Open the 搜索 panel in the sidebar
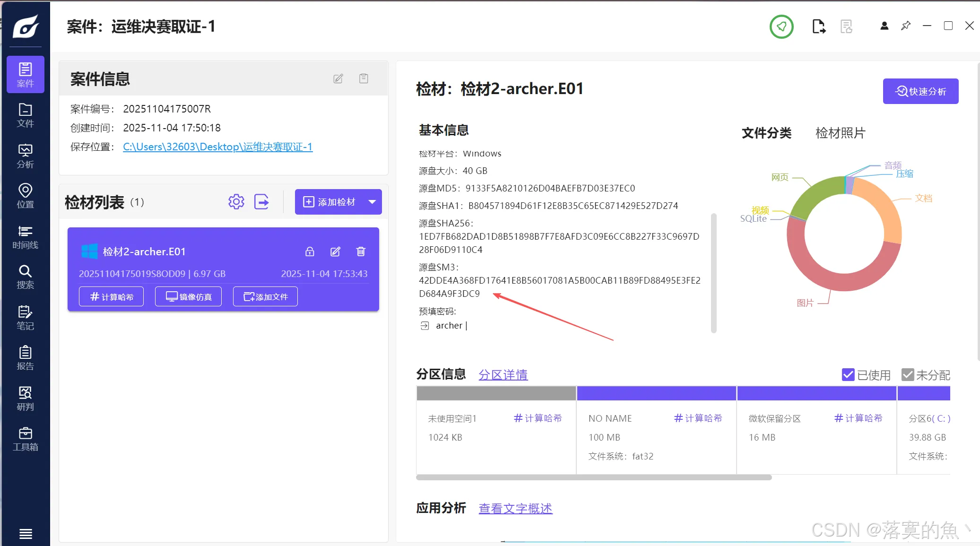This screenshot has height=546, width=980. point(26,277)
